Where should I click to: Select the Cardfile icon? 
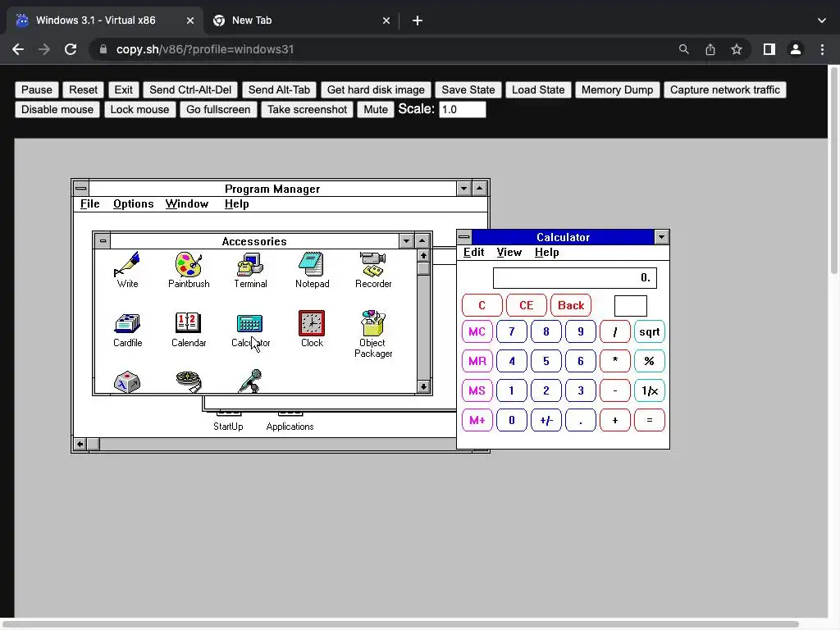pos(127,329)
